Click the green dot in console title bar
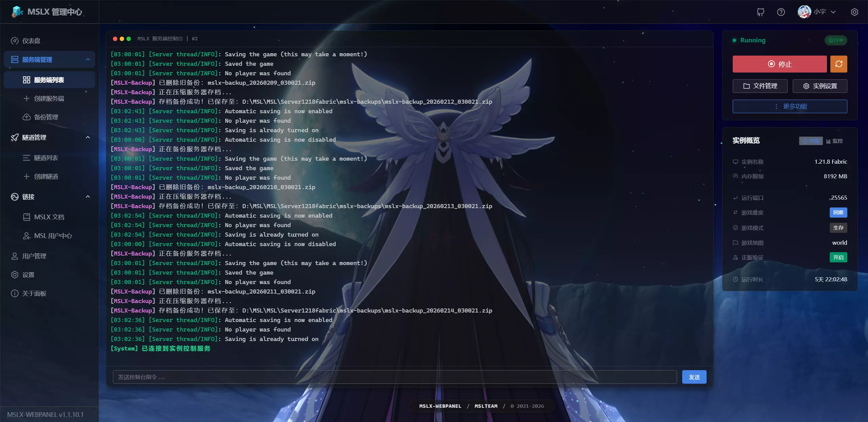The width and height of the screenshot is (868, 422). tap(129, 39)
